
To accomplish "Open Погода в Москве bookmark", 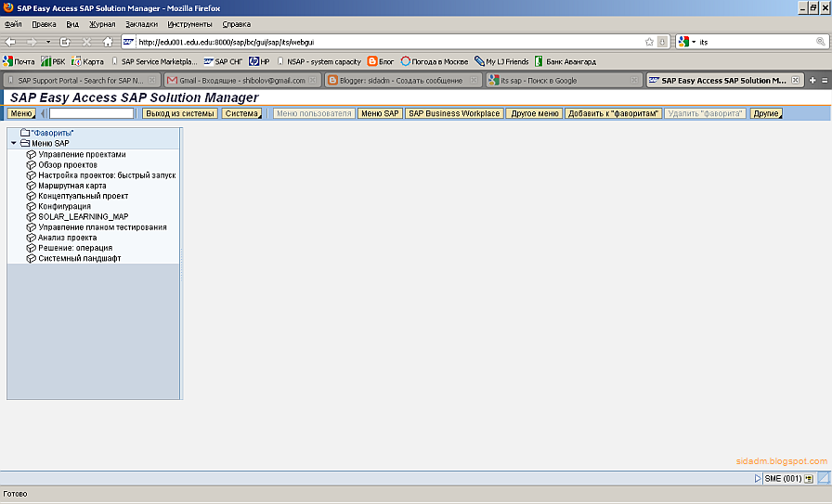I will point(435,61).
